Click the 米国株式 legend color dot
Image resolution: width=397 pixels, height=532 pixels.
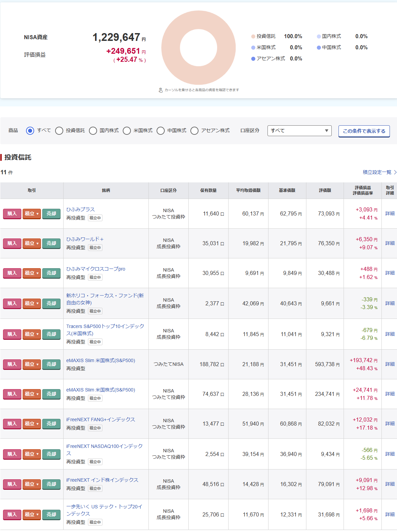[x=253, y=48]
